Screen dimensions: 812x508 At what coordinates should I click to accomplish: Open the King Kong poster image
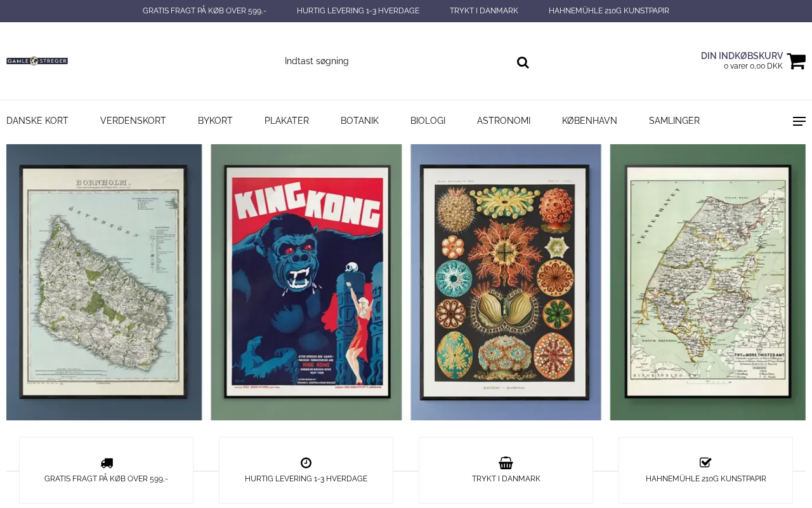pyautogui.click(x=306, y=282)
